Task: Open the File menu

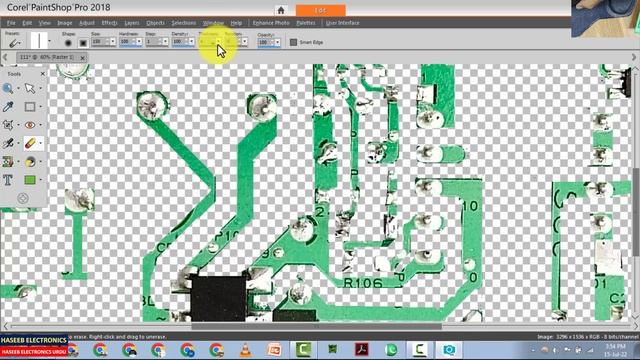Action: (x=11, y=23)
